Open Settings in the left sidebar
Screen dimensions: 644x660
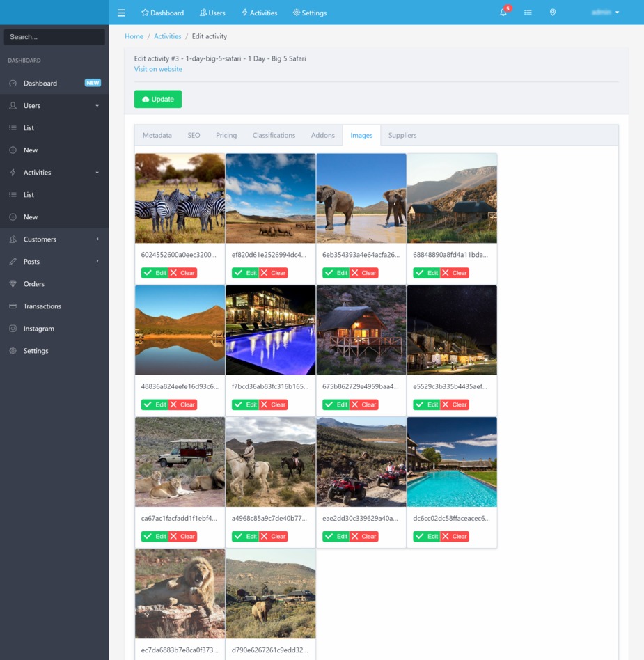36,351
